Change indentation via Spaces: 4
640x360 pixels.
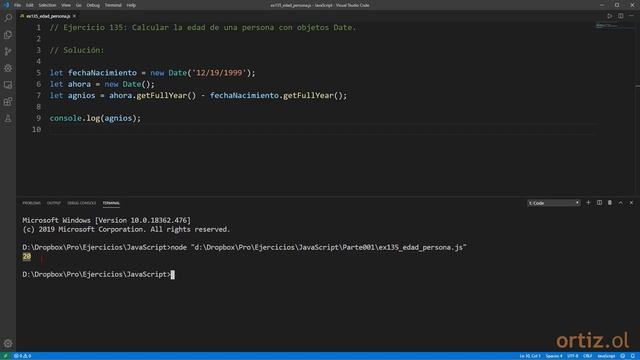(x=553, y=356)
